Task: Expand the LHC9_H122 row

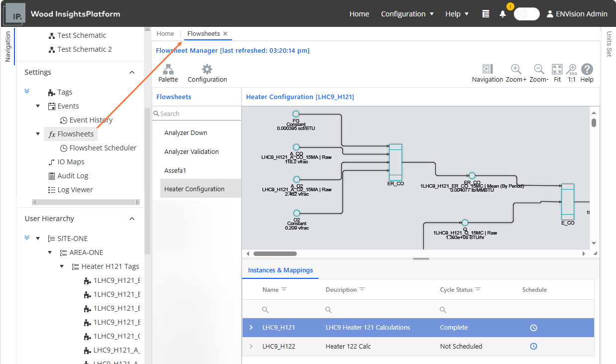Action: tap(251, 346)
